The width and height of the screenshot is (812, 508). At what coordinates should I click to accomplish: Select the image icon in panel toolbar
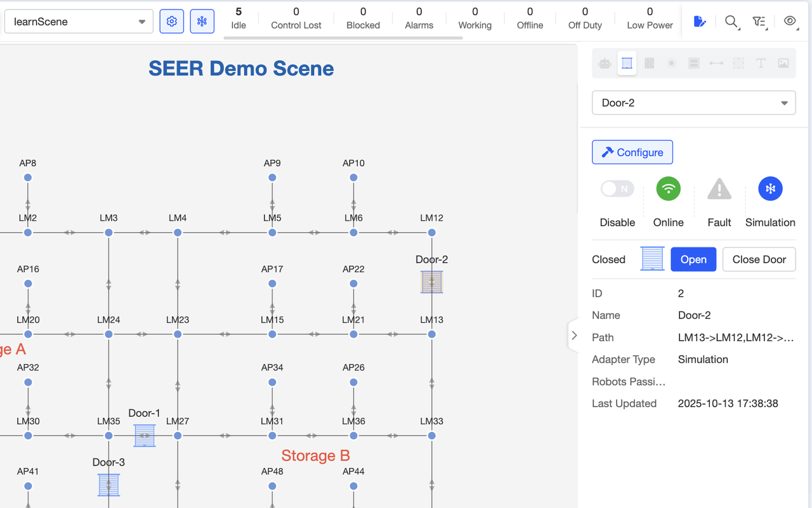click(783, 63)
